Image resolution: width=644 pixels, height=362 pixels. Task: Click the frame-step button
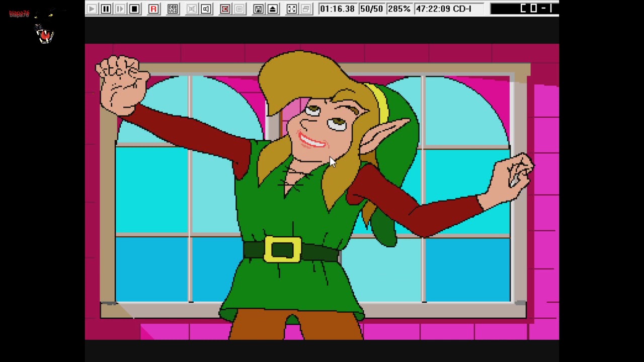(120, 9)
